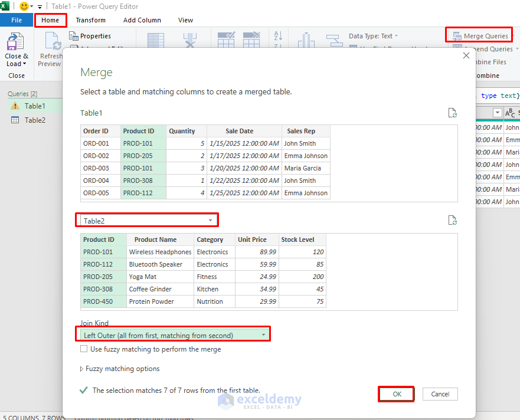The image size is (520, 420).
Task: Select Category column header in Table2
Action: (215, 239)
